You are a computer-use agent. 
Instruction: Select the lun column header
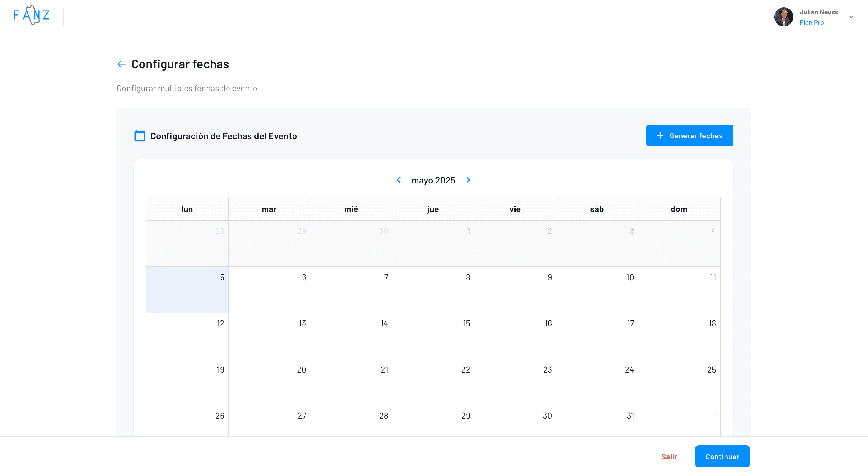click(187, 209)
